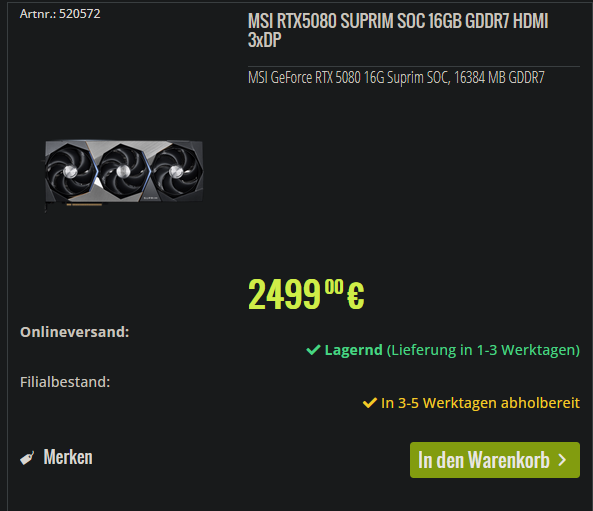This screenshot has width=593, height=511.
Task: Add the item via In den Warenkorb
Action: [x=495, y=460]
